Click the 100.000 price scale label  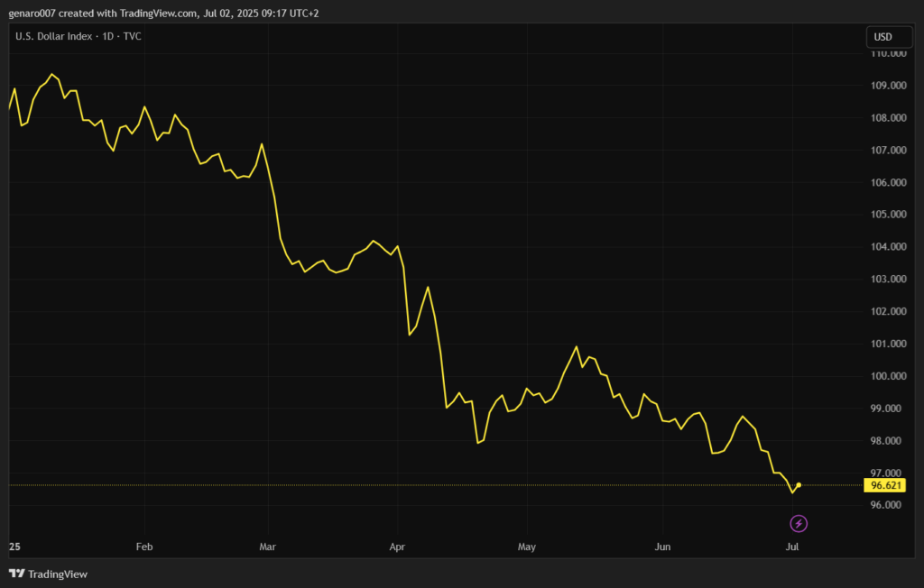pos(888,376)
